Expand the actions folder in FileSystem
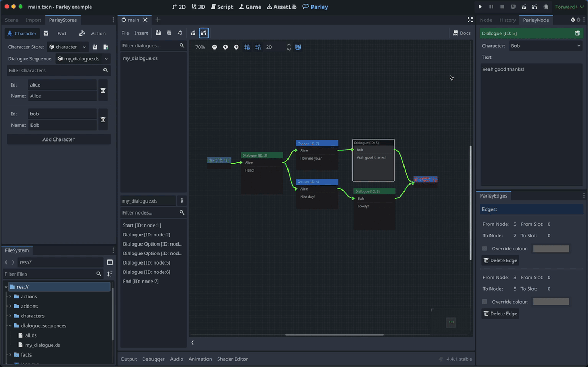Screen dimensions: 588x367 tap(10, 297)
